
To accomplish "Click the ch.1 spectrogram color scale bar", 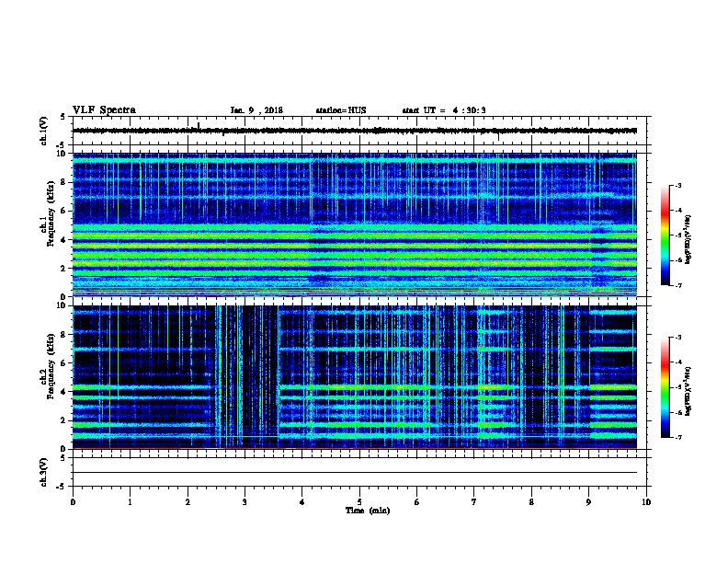I will (665, 236).
